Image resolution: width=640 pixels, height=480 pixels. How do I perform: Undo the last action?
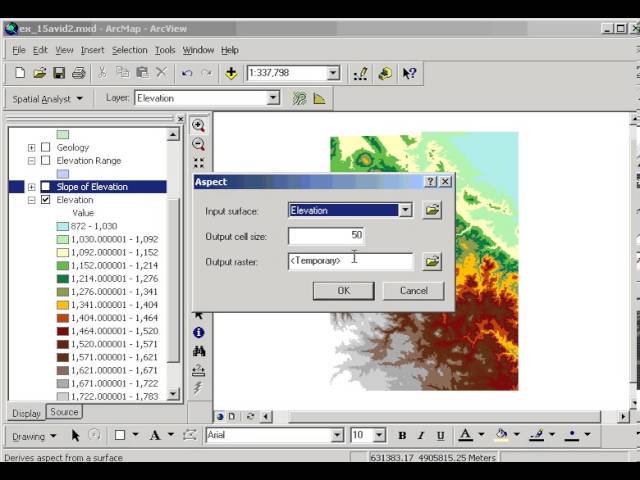[x=187, y=73]
